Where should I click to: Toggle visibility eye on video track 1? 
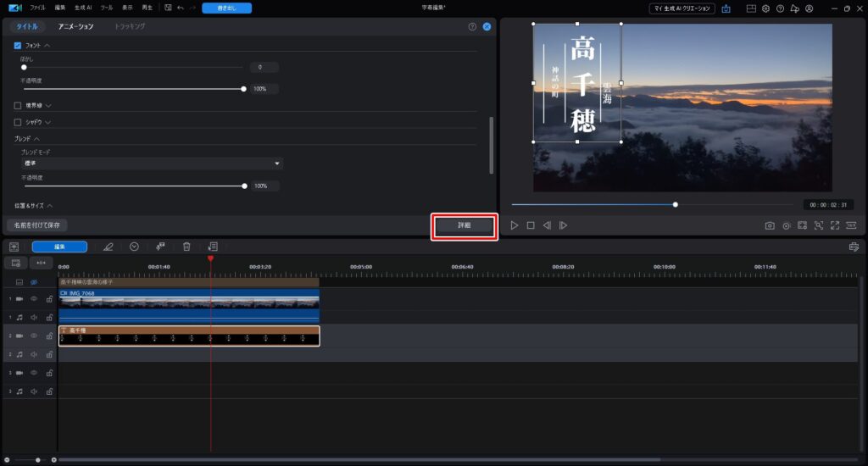coord(34,298)
